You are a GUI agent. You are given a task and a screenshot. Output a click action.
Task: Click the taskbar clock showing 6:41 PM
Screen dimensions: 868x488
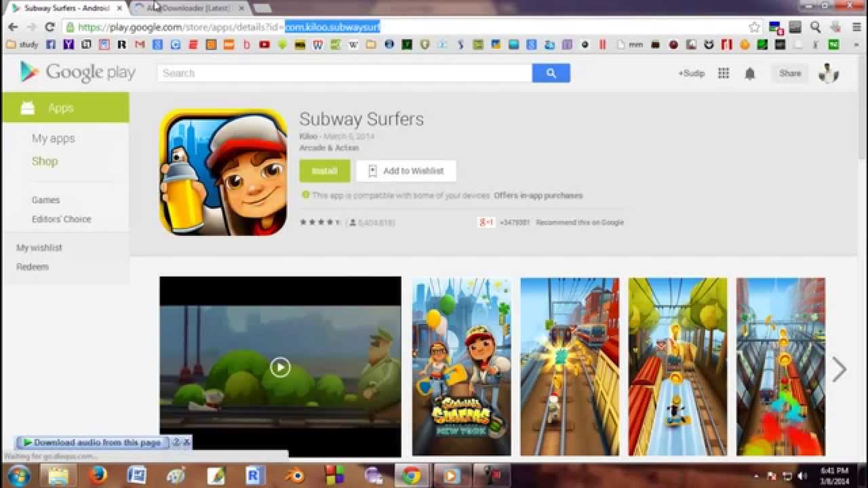pyautogui.click(x=834, y=475)
